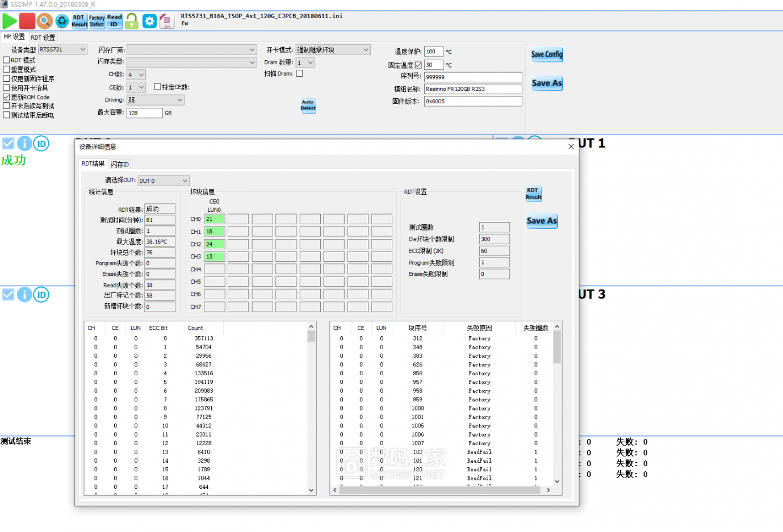Toggle the 扫描Dram checkbox

tap(299, 73)
